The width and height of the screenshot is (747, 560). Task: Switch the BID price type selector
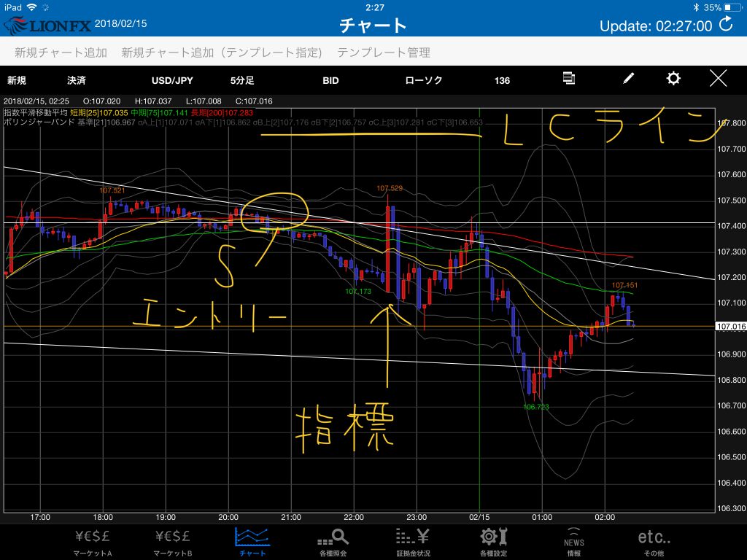(x=330, y=80)
